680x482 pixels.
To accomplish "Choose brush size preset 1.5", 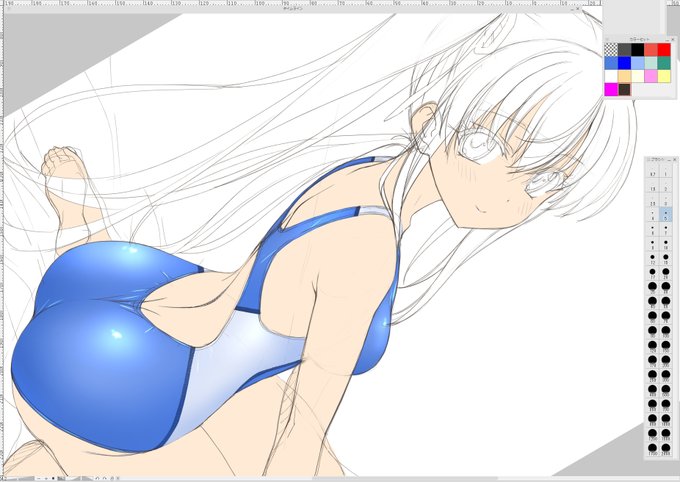I will [x=652, y=185].
